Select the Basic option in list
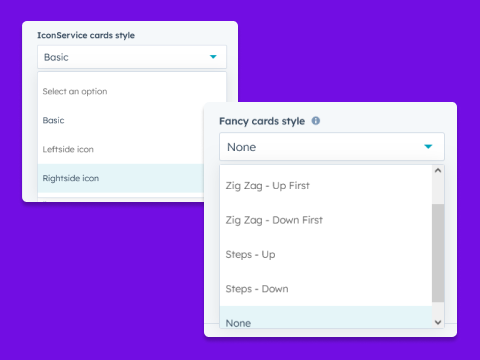 [120, 120]
